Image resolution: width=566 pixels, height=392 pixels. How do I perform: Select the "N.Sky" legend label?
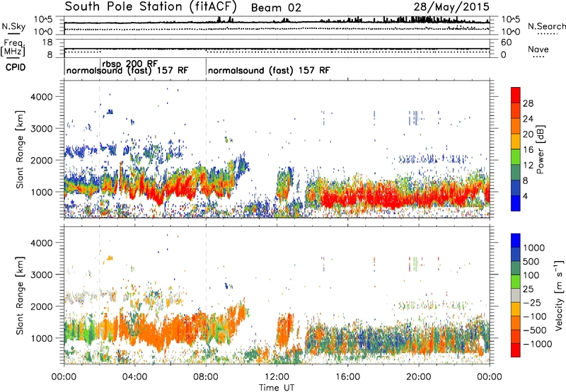(13, 26)
